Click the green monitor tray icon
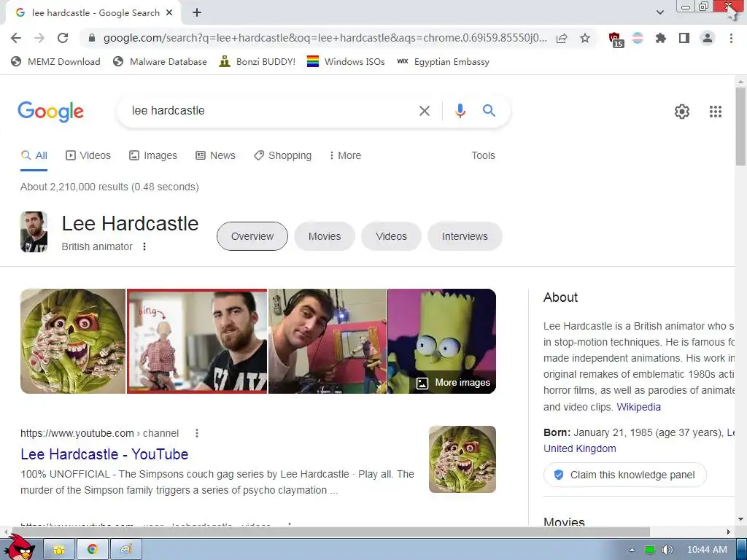 click(649, 550)
